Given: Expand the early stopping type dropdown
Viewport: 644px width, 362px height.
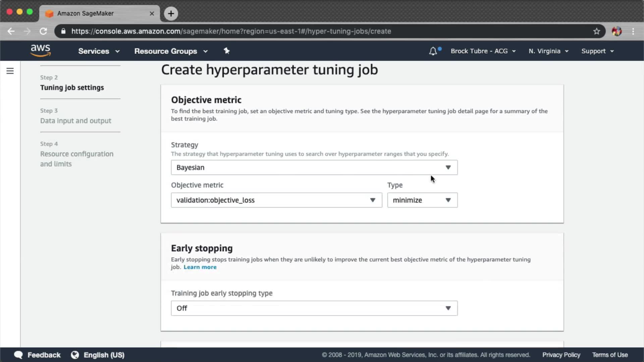Looking at the screenshot, I should 314,308.
